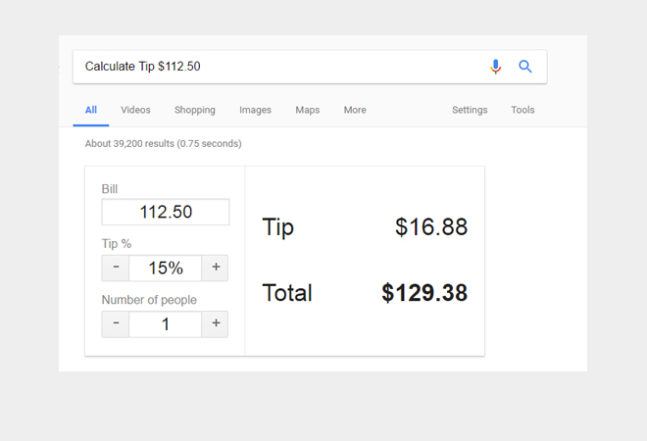Select the All results tab
This screenshot has height=441, width=647.
coord(91,110)
